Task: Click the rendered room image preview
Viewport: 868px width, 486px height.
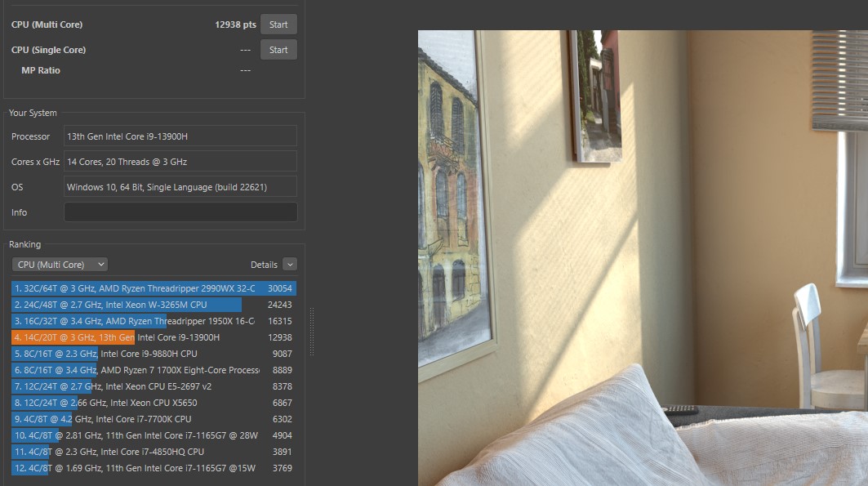Action: [x=642, y=258]
